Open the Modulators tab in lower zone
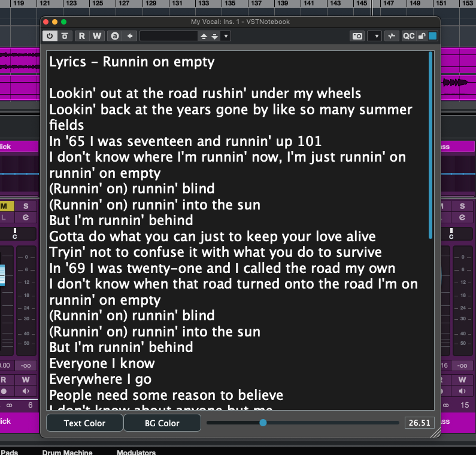 (x=137, y=451)
